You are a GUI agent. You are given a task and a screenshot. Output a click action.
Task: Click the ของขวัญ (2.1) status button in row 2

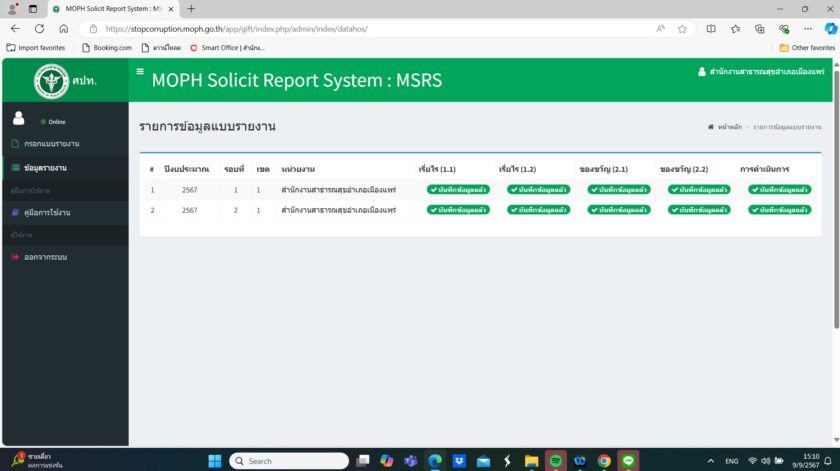[x=619, y=210]
